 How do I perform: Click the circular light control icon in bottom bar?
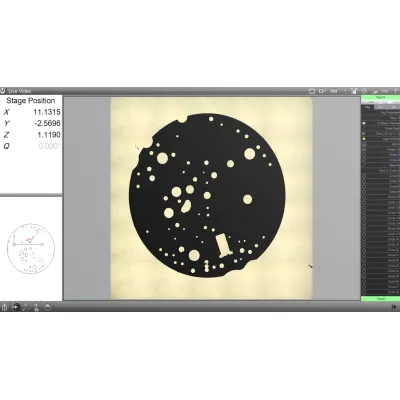point(47,307)
